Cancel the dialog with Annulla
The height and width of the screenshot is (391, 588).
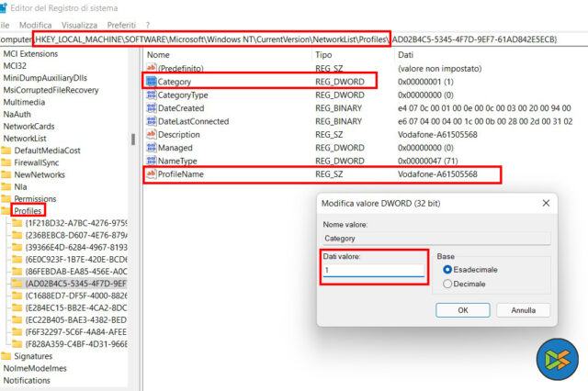(523, 310)
